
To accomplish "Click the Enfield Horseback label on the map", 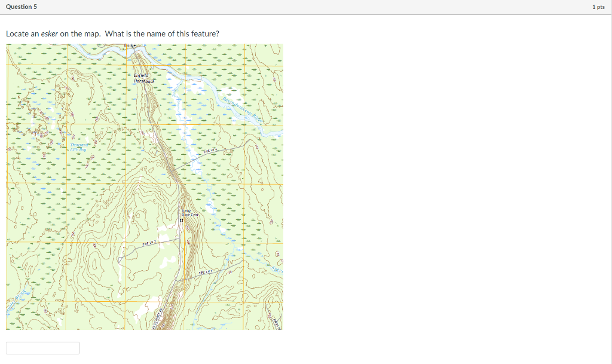I will click(142, 78).
